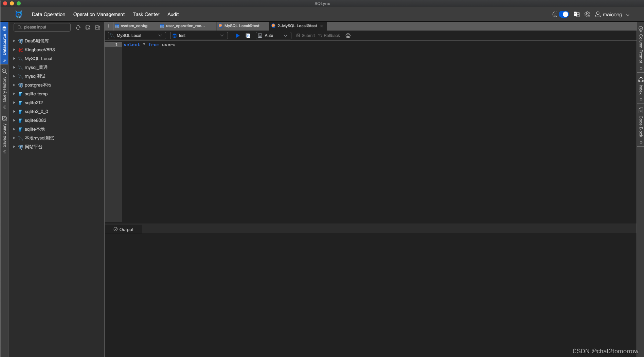Click the Rollback button
This screenshot has height=357, width=644.
tap(329, 35)
